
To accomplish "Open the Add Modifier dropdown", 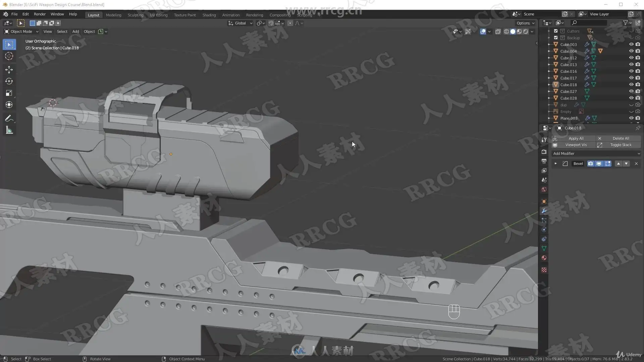I will 596,154.
